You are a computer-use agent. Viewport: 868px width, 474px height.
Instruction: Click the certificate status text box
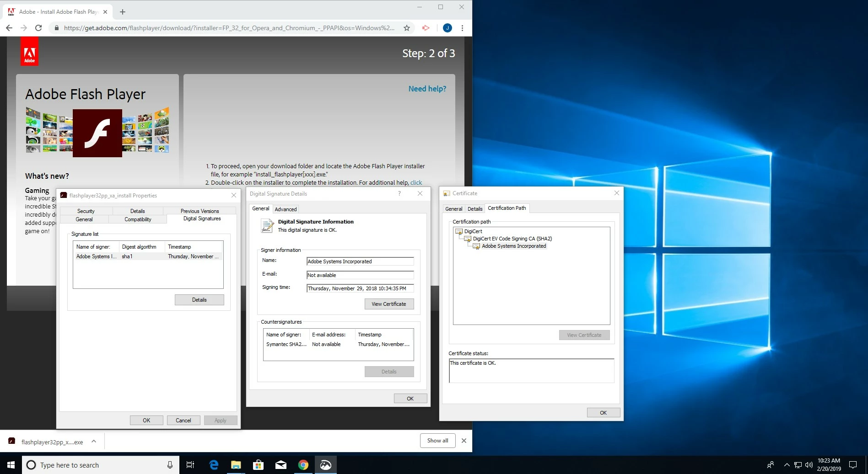tap(532, 371)
